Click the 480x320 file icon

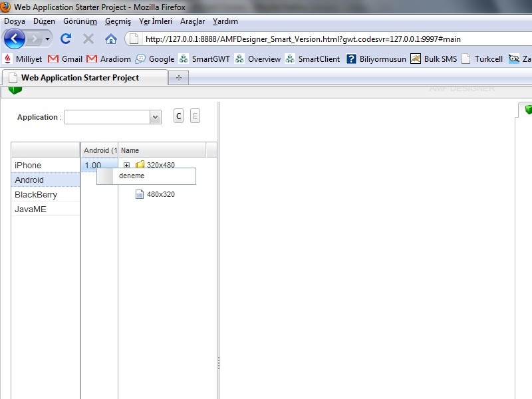pos(140,194)
